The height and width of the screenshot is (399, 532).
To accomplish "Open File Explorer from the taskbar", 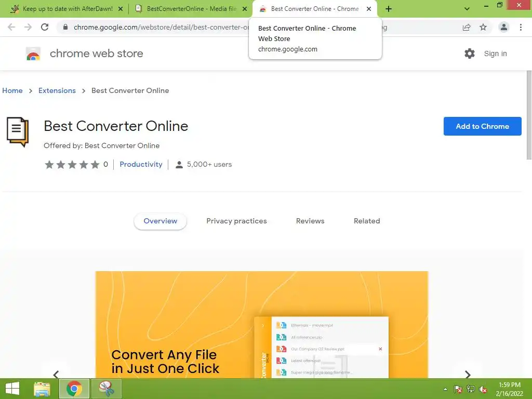I will coord(42,389).
